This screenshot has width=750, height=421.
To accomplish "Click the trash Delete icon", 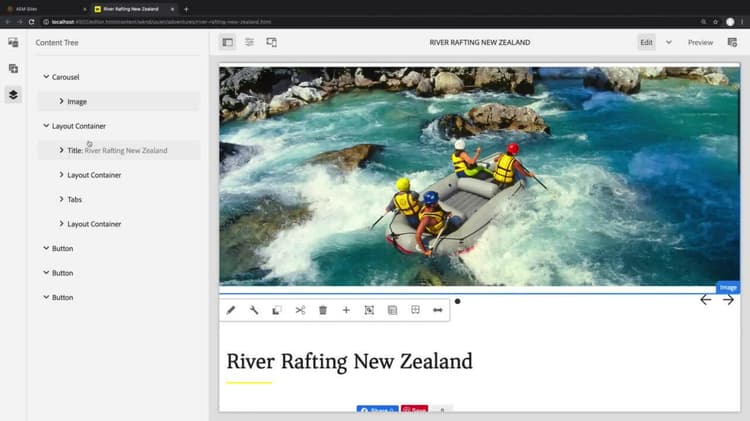I will coord(323,310).
